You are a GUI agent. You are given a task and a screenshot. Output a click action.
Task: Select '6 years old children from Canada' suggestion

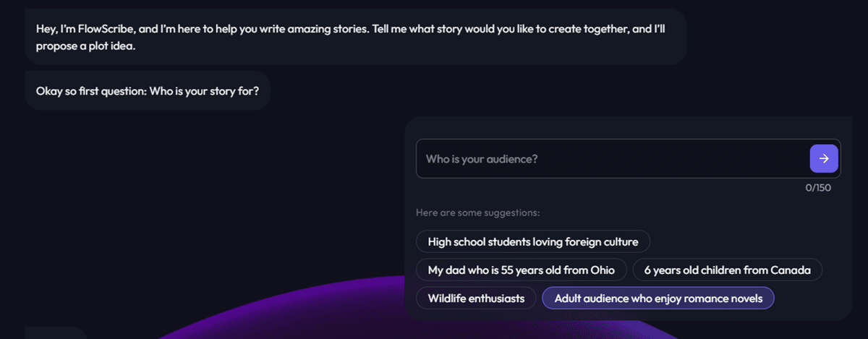727,270
